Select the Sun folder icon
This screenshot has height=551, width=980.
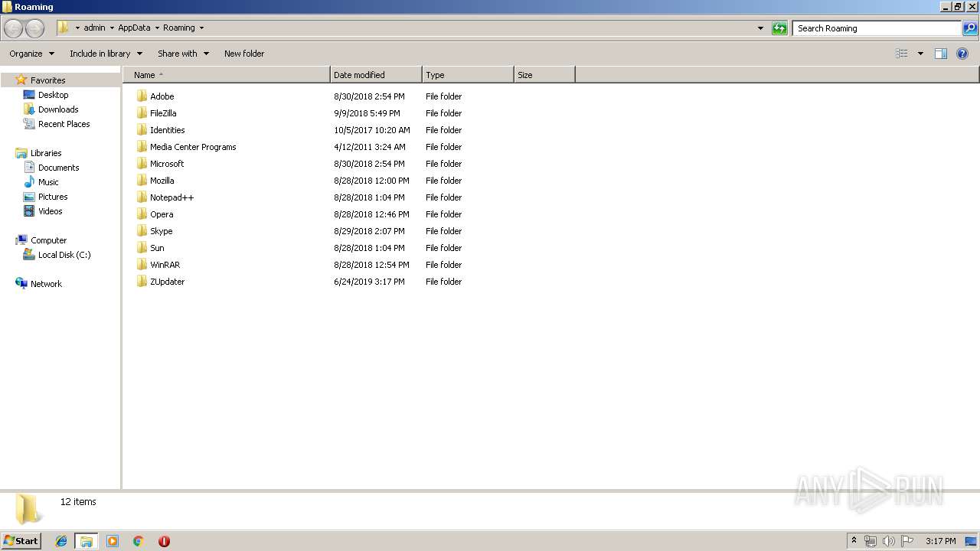(142, 248)
